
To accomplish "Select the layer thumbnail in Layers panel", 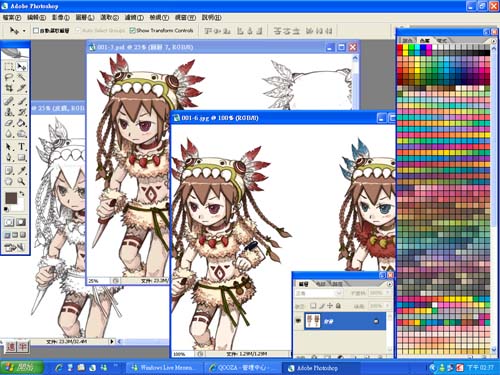I will point(312,321).
